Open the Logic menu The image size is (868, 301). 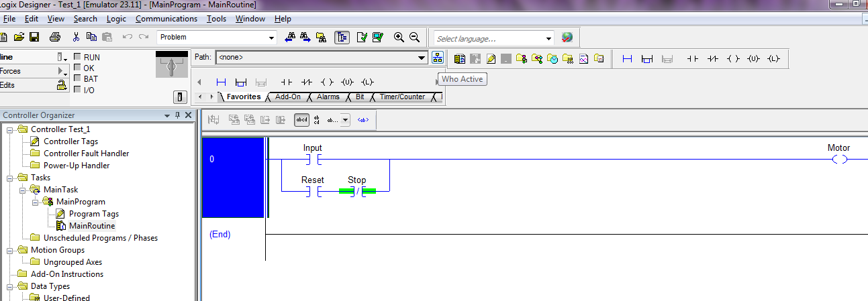pyautogui.click(x=116, y=19)
